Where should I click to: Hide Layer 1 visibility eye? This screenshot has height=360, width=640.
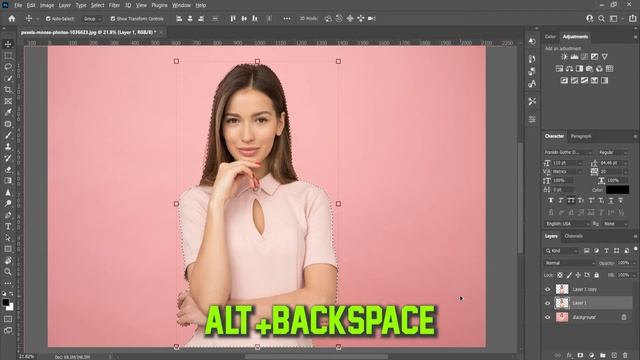point(548,303)
